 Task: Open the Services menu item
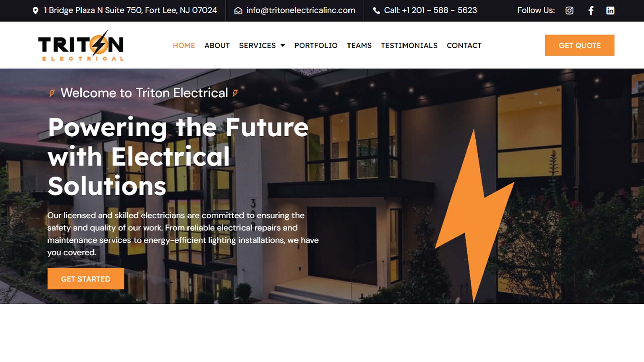coord(257,45)
